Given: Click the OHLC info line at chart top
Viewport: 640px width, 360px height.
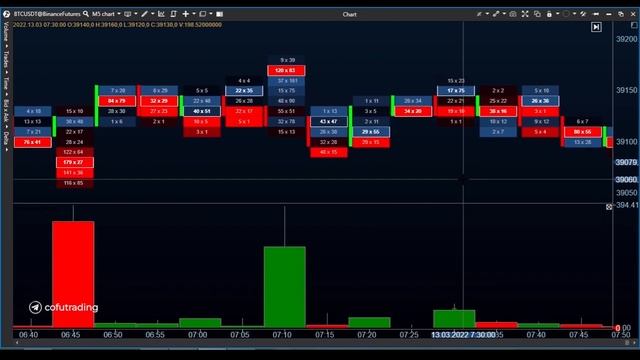Looking at the screenshot, I should (118, 25).
